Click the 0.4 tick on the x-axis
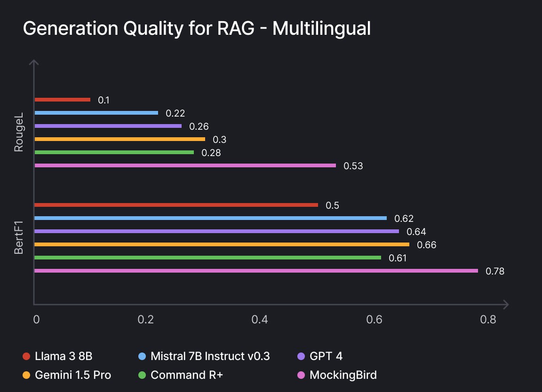Viewport: 542px width, 392px height. tap(260, 320)
